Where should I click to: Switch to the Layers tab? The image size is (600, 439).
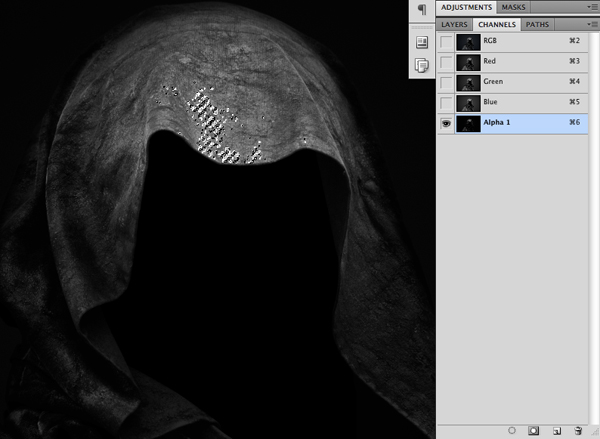[x=455, y=24]
